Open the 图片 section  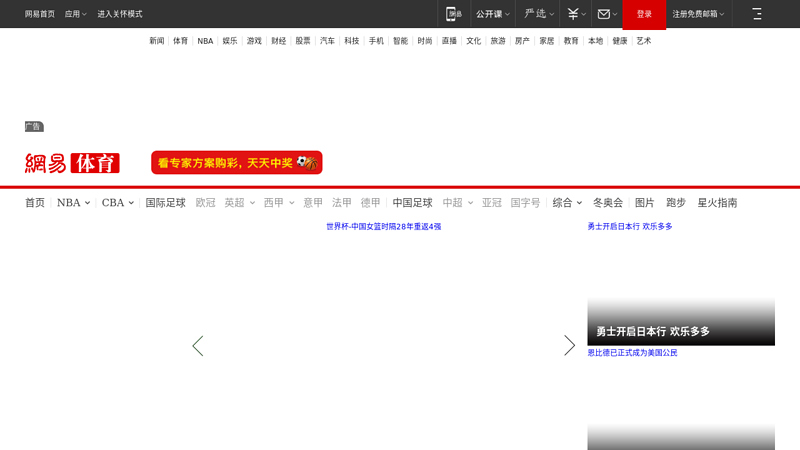coord(644,203)
